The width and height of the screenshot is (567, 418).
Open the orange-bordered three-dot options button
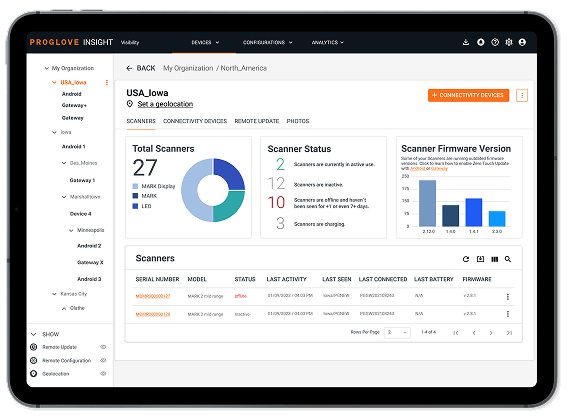[x=522, y=95]
